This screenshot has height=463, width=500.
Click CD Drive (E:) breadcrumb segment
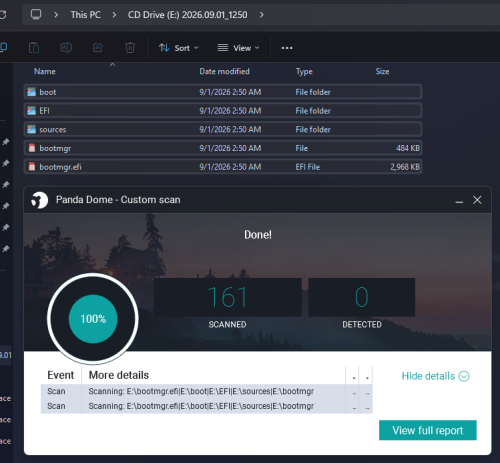(x=188, y=15)
